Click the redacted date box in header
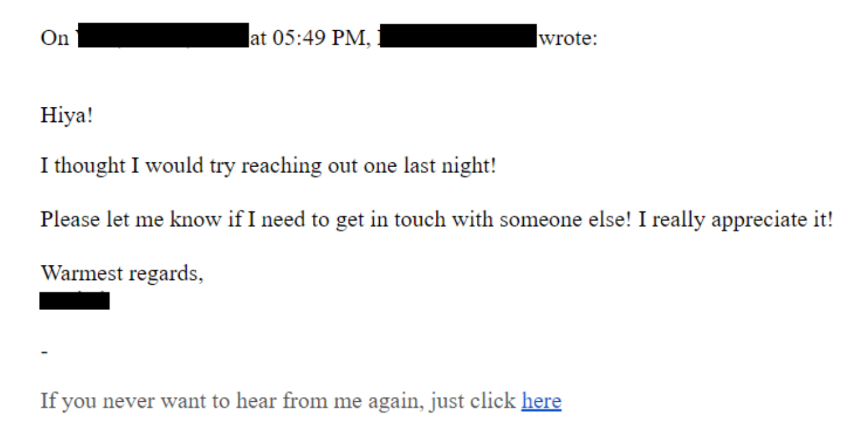 (x=162, y=36)
